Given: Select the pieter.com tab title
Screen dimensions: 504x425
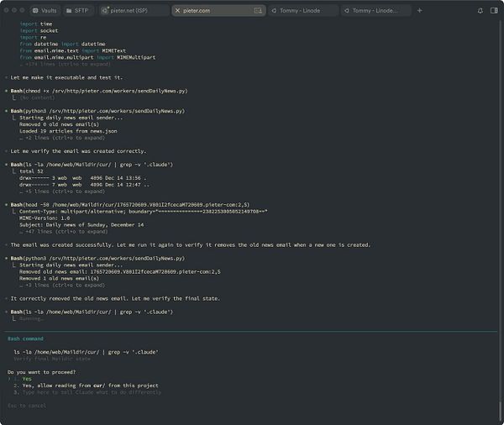Looking at the screenshot, I should [197, 11].
